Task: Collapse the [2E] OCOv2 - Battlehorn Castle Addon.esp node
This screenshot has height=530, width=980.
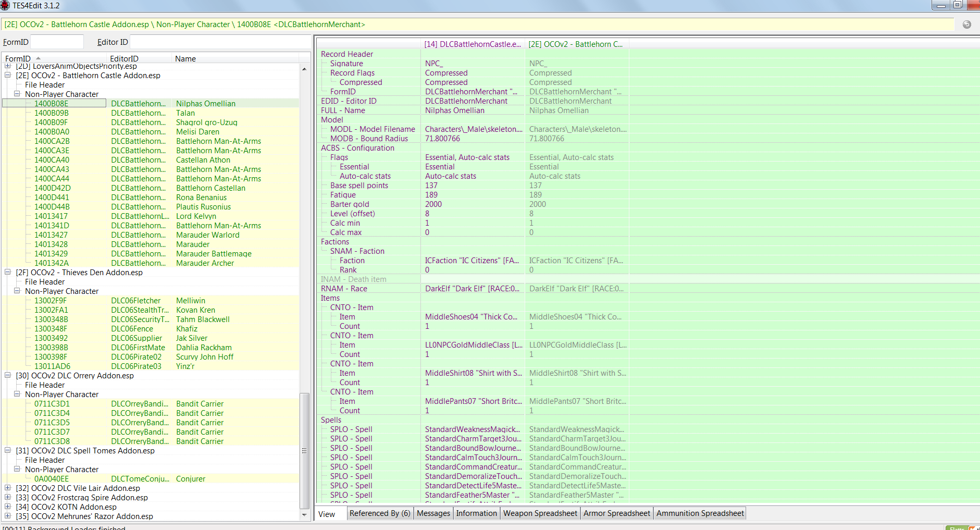Action: pyautogui.click(x=8, y=75)
